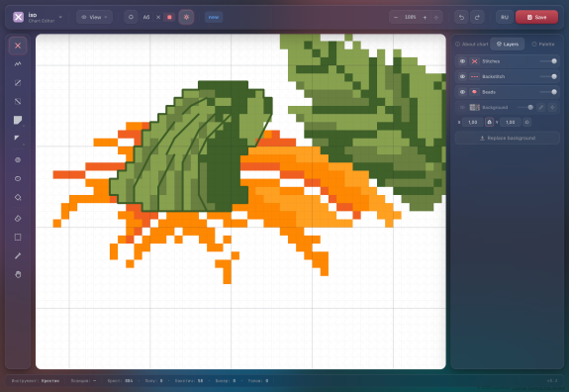Click the redo arrow button

point(477,17)
